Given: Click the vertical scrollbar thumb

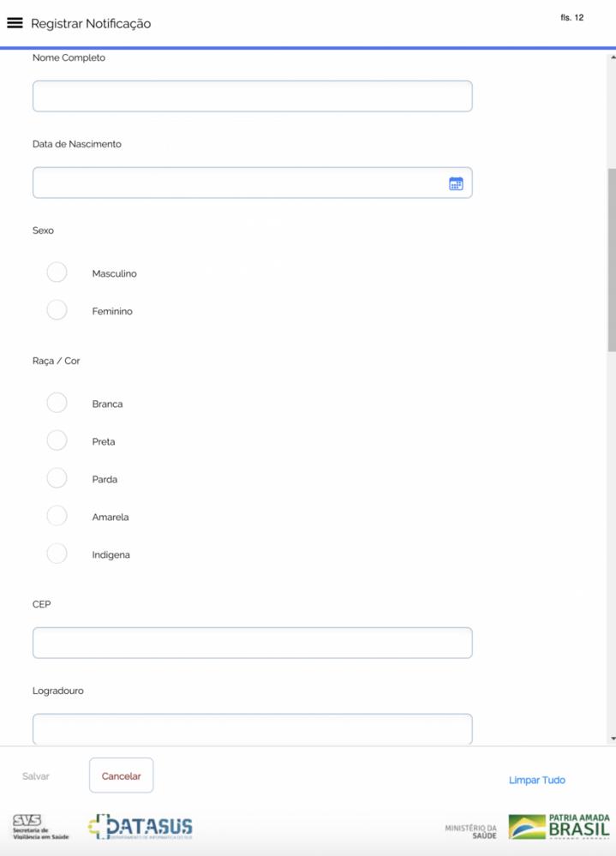Looking at the screenshot, I should (612, 259).
